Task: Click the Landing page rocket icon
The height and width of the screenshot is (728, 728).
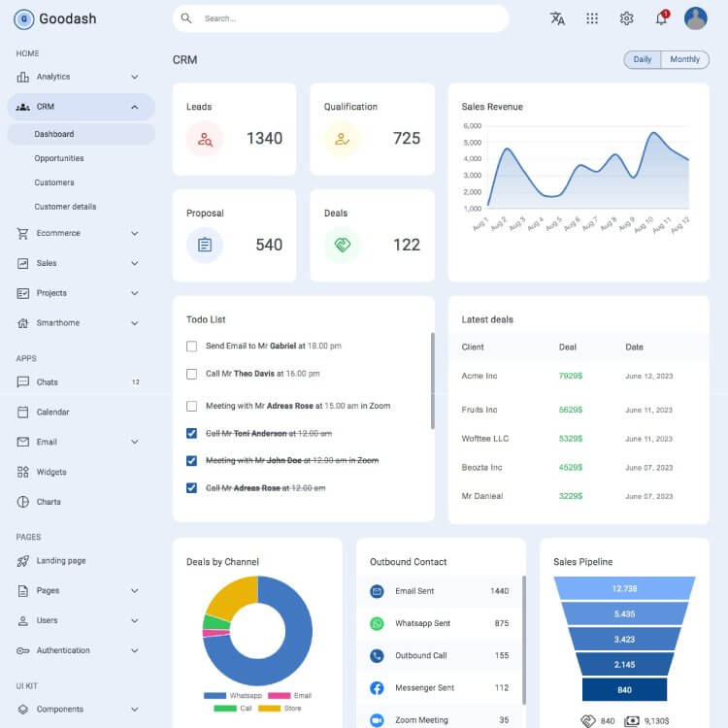Action: (22, 561)
